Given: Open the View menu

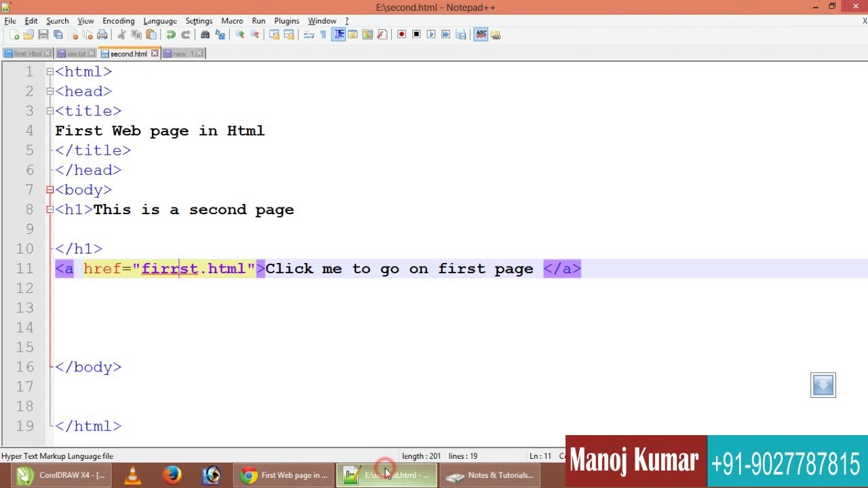Looking at the screenshot, I should (x=85, y=21).
